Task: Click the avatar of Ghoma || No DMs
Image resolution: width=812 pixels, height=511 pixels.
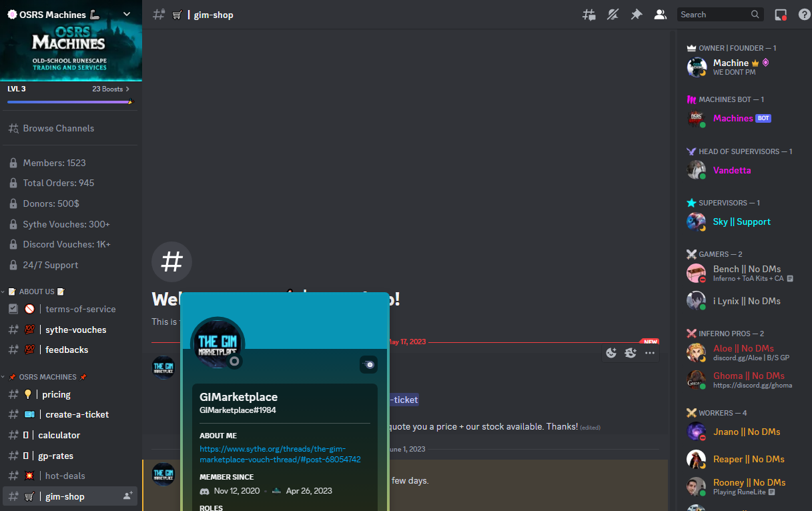Action: (697, 380)
